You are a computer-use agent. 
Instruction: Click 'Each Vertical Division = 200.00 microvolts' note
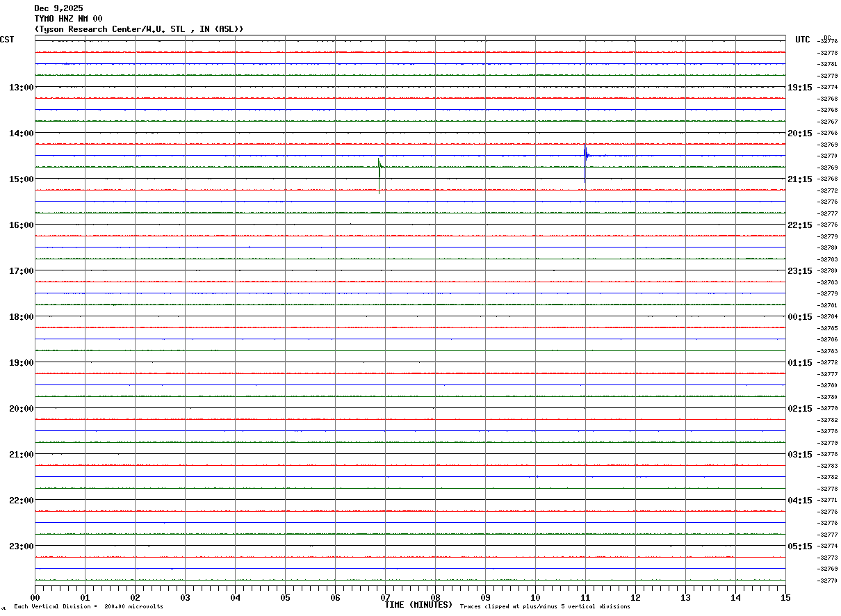click(x=88, y=607)
